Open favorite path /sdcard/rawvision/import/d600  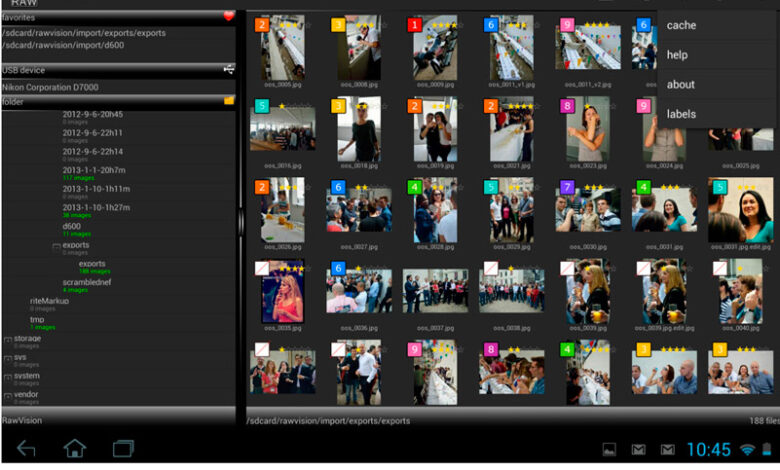tap(63, 45)
